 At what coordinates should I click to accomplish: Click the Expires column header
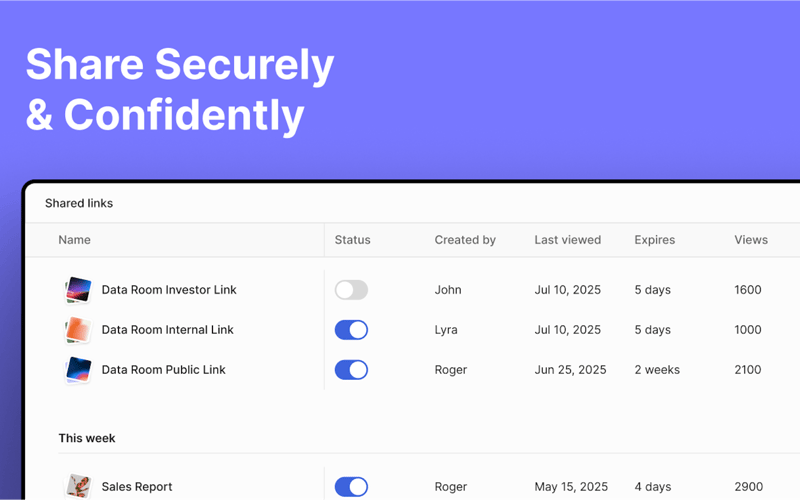pos(654,240)
